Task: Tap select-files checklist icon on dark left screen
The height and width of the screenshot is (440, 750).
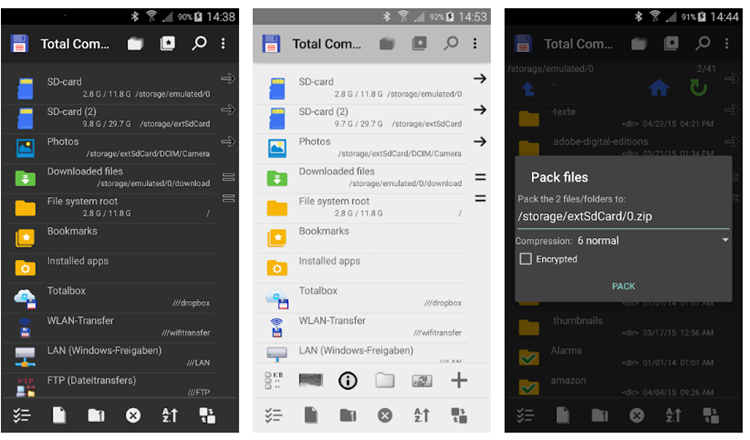Action: pyautogui.click(x=22, y=415)
